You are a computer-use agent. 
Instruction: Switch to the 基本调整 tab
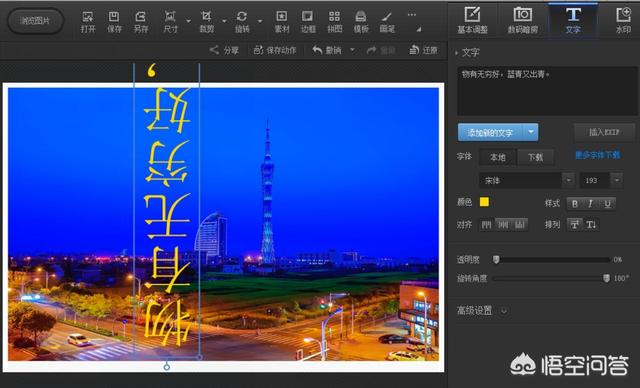pos(472,20)
